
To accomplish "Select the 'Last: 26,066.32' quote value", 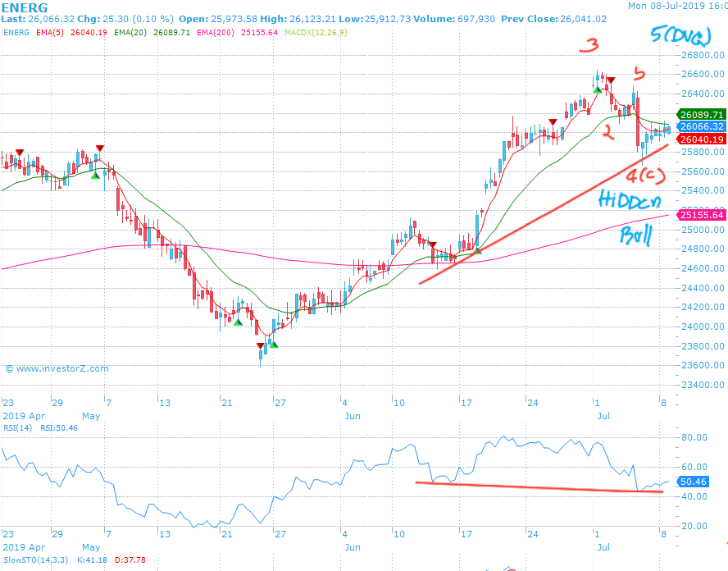I will pyautogui.click(x=38, y=19).
